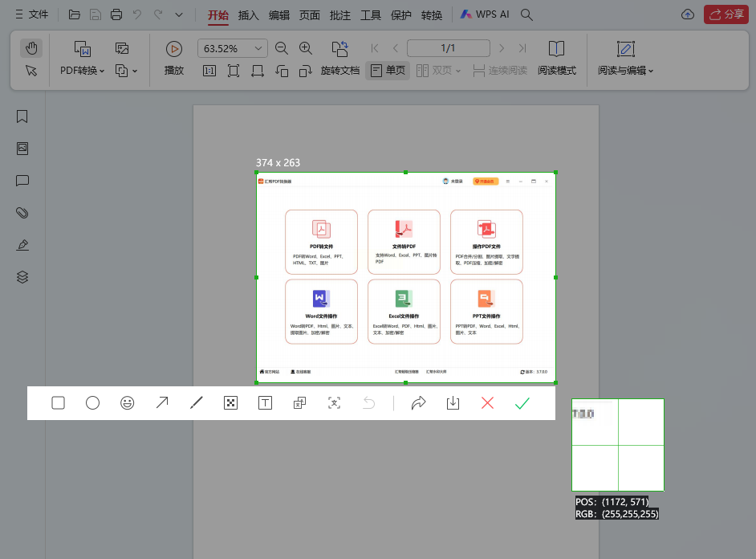This screenshot has width=756, height=559.
Task: Click the PDF转文件 card in image
Action: pos(321,242)
